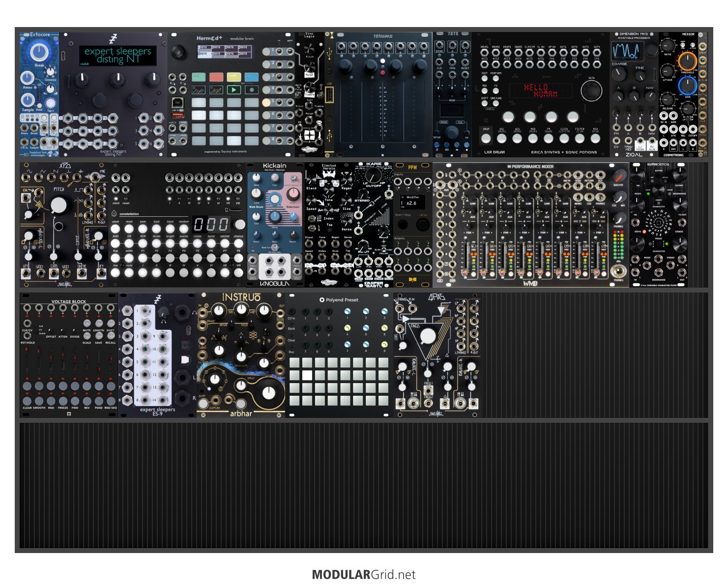This screenshot has height=585, width=728.
Task: Click the INTENSITY knob on arbhar
Action: (241, 356)
